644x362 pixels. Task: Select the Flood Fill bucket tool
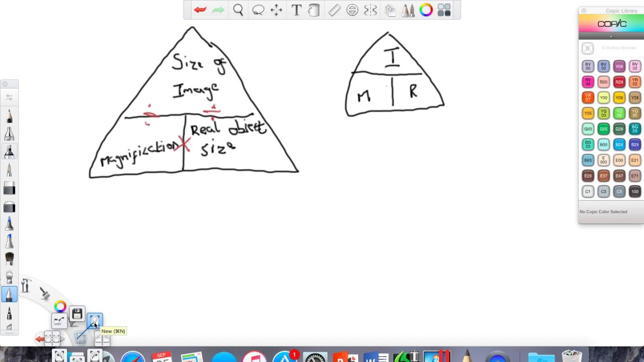click(x=314, y=10)
